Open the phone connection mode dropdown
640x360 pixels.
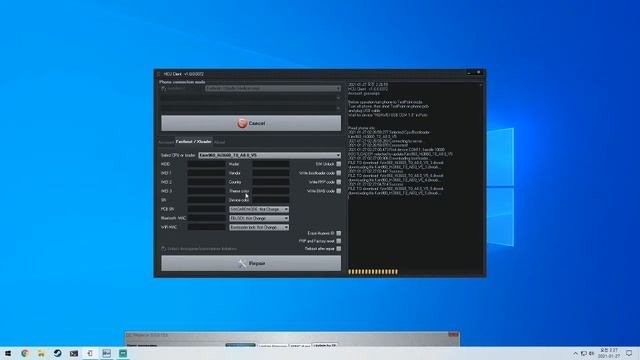point(273,89)
